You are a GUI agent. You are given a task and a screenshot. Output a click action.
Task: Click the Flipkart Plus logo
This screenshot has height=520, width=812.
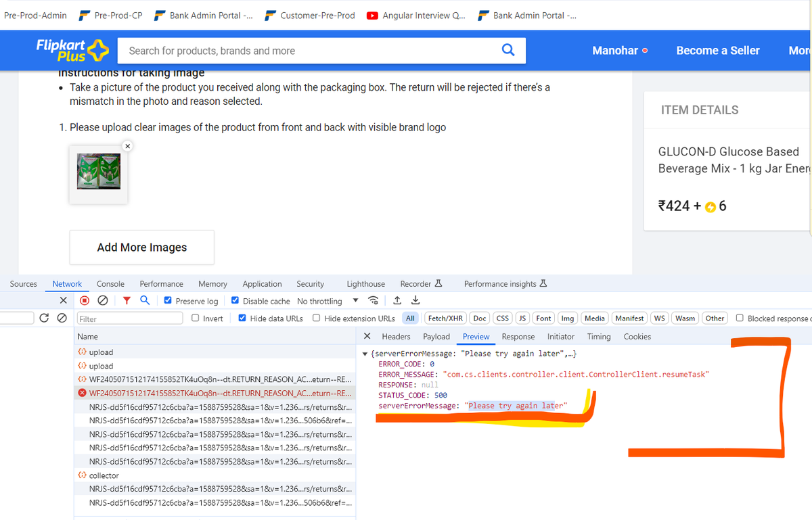pyautogui.click(x=72, y=50)
